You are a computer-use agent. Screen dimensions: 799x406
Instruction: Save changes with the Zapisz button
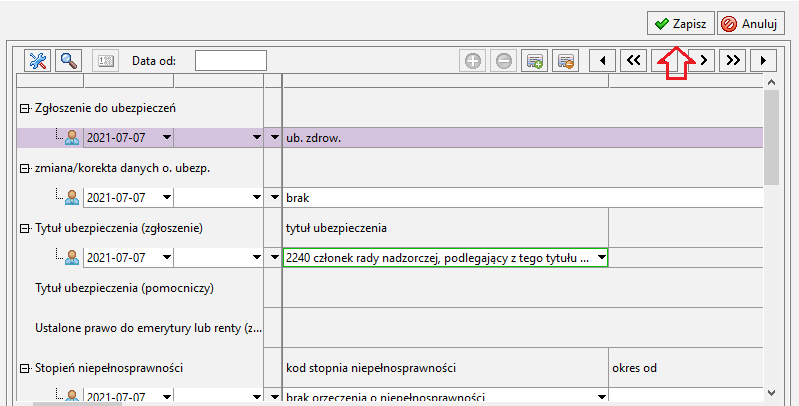681,23
